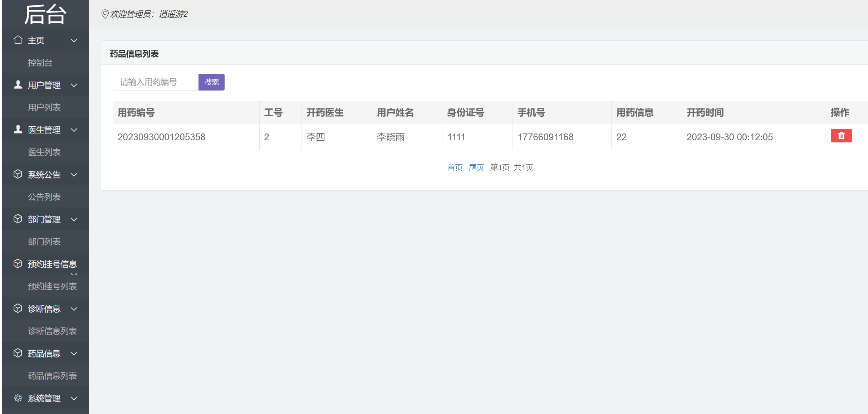
Task: Expand the 诊断信息 menu chevron
Action: tap(74, 309)
